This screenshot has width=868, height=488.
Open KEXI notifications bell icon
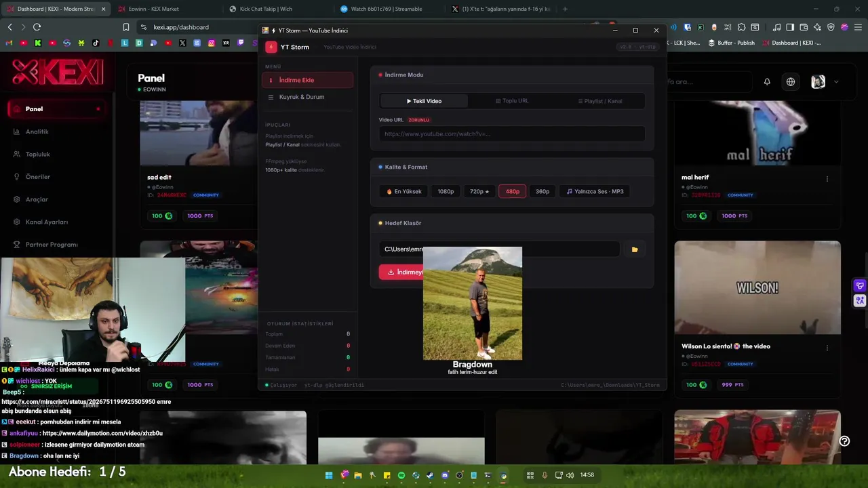[767, 82]
